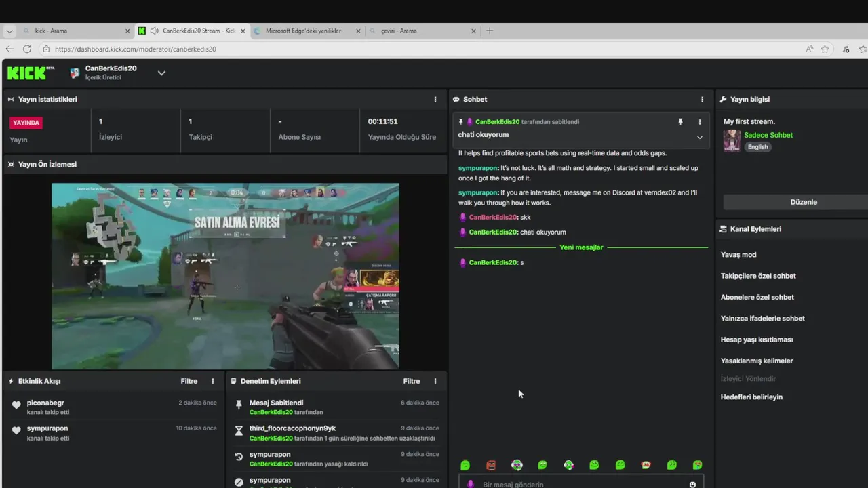Image resolution: width=868 pixels, height=488 pixels.
Task: Toggle Takipçilere özel sohbet
Action: click(x=758, y=276)
